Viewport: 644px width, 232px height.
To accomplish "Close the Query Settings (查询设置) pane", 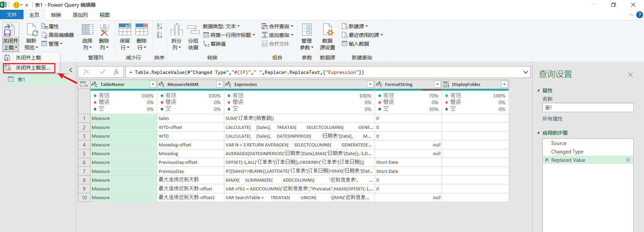I will coord(630,75).
